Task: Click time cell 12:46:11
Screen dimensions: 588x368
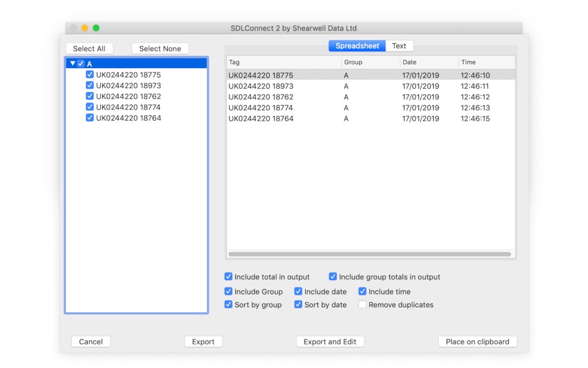Action: click(x=475, y=86)
